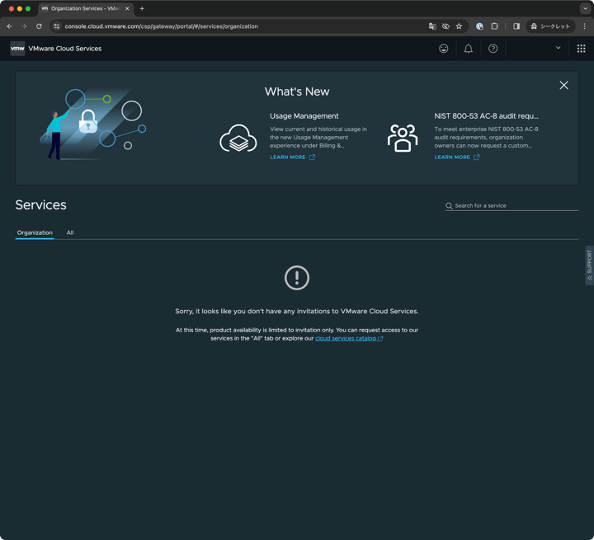Open the browser extensions puzzle icon
Viewport: 594px width, 540px height.
coord(494,26)
